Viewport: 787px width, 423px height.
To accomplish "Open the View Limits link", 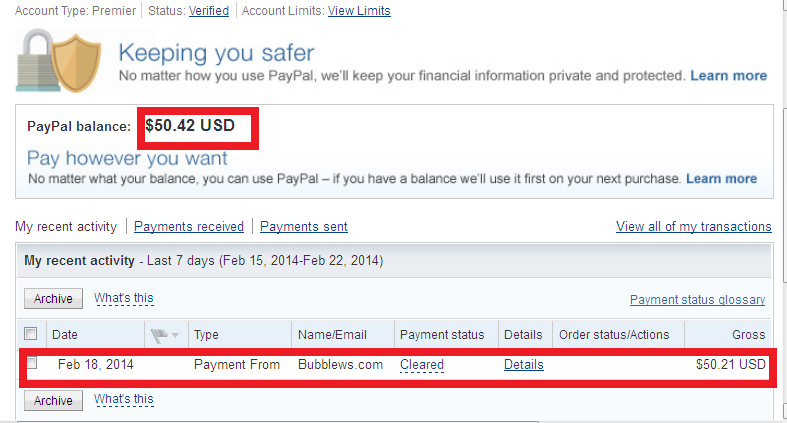I will 359,11.
